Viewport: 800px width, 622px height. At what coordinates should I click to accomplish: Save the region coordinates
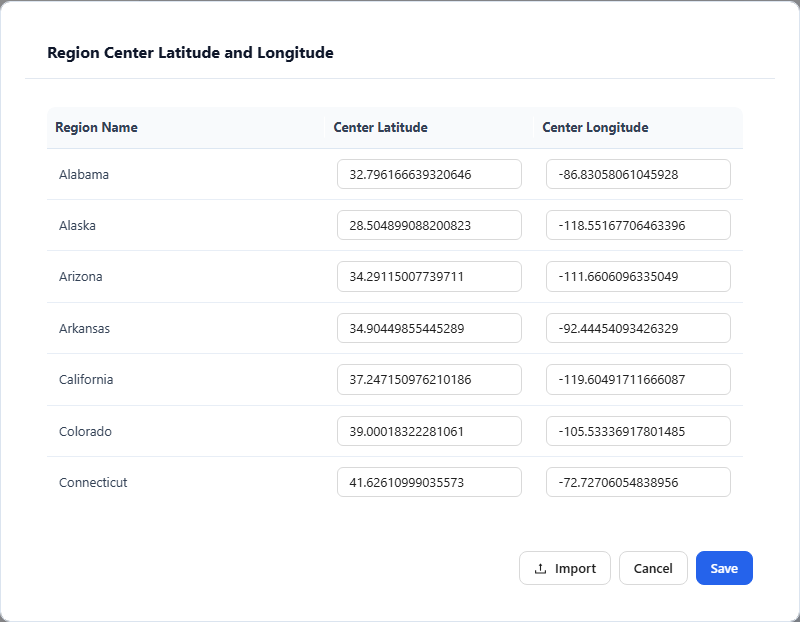point(724,568)
